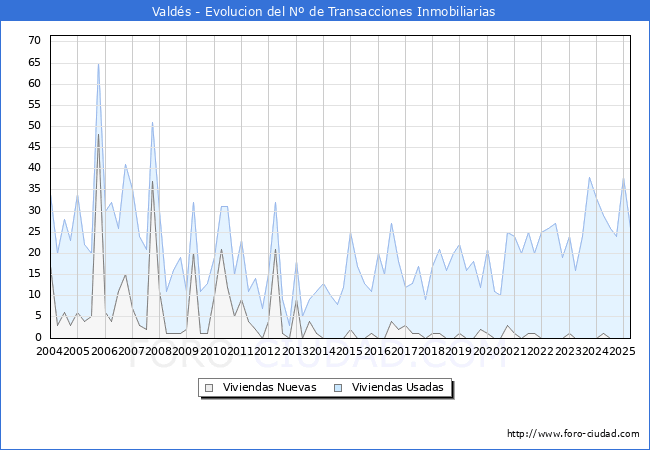
Task: Click the 2008 x-axis year label
Action: point(158,351)
